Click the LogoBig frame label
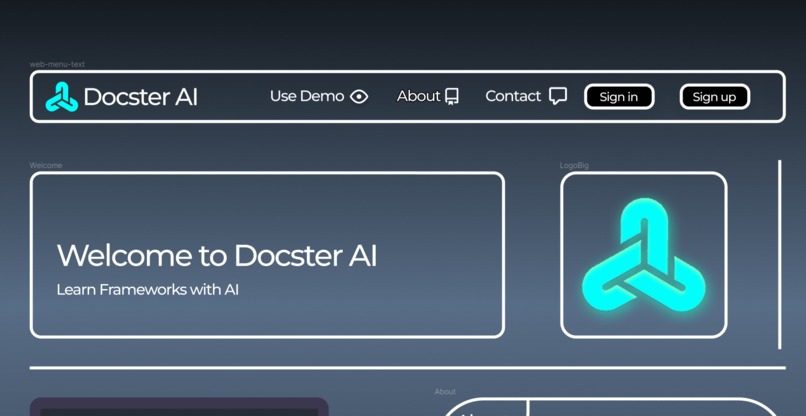 pyautogui.click(x=574, y=165)
